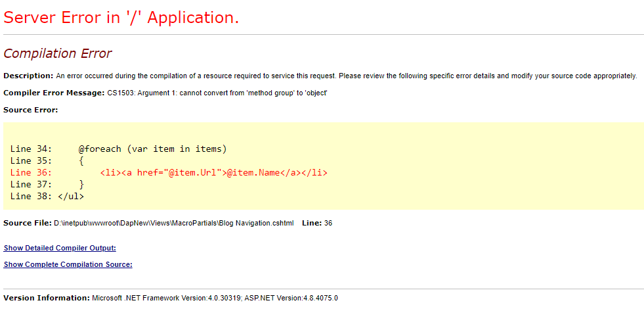
Task: Click the Compiler Error Message label
Action: 54,93
